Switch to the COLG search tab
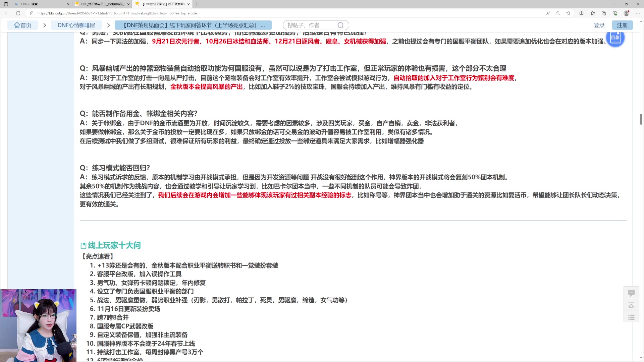644x362 pixels. [40, 4]
